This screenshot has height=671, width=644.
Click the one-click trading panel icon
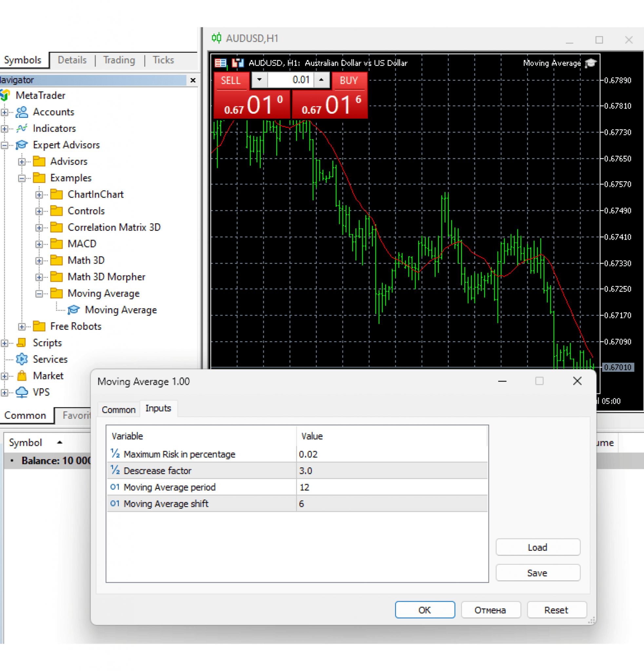pos(238,63)
